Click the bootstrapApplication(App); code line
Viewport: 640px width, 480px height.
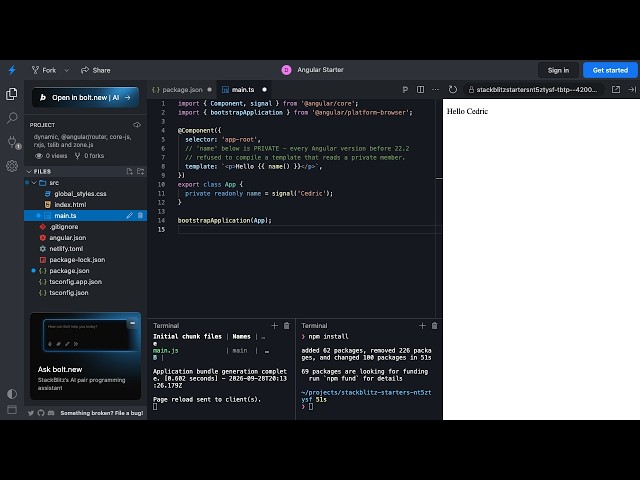click(224, 220)
